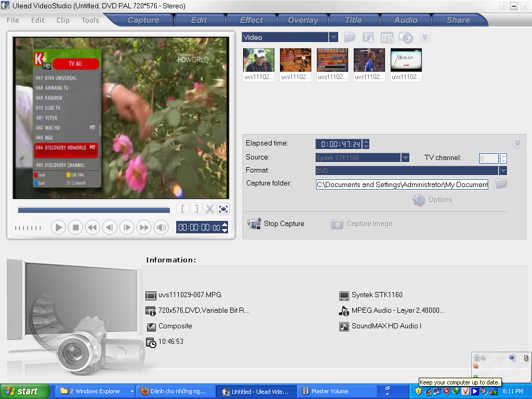Open the help question mark button

point(503,6)
